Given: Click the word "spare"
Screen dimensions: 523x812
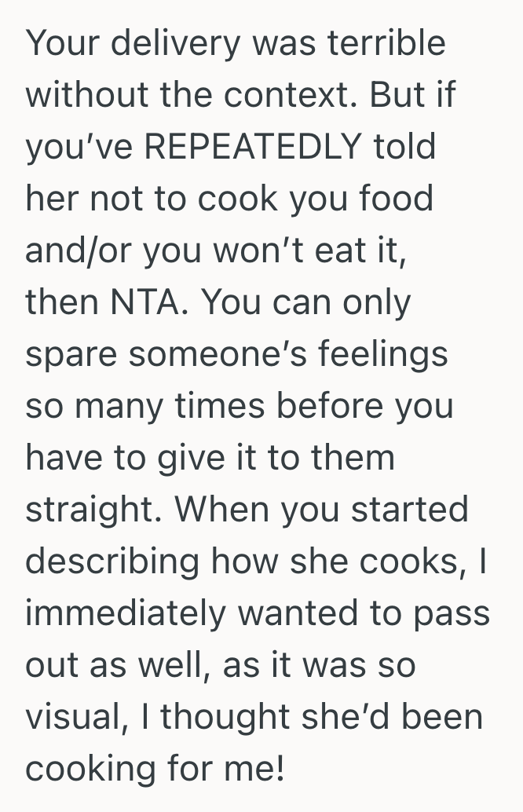Looking at the screenshot, I should [x=70, y=354].
